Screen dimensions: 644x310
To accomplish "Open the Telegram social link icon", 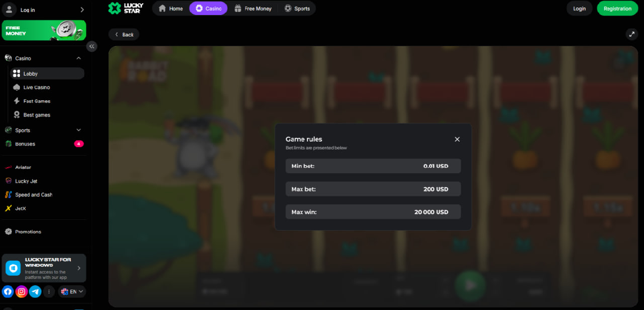I will point(35,292).
